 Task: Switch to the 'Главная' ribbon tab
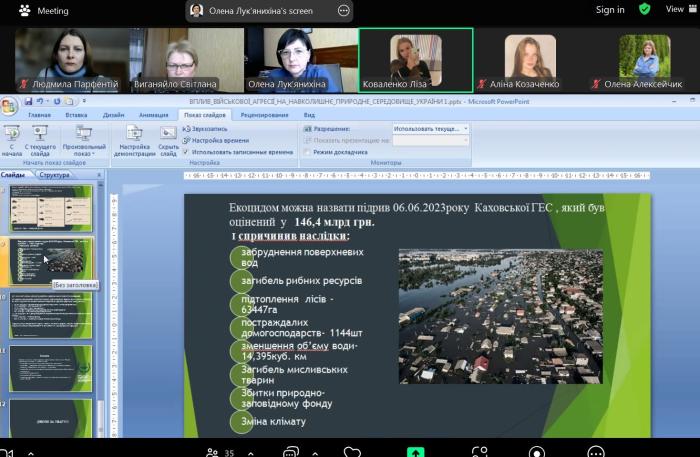(40, 115)
